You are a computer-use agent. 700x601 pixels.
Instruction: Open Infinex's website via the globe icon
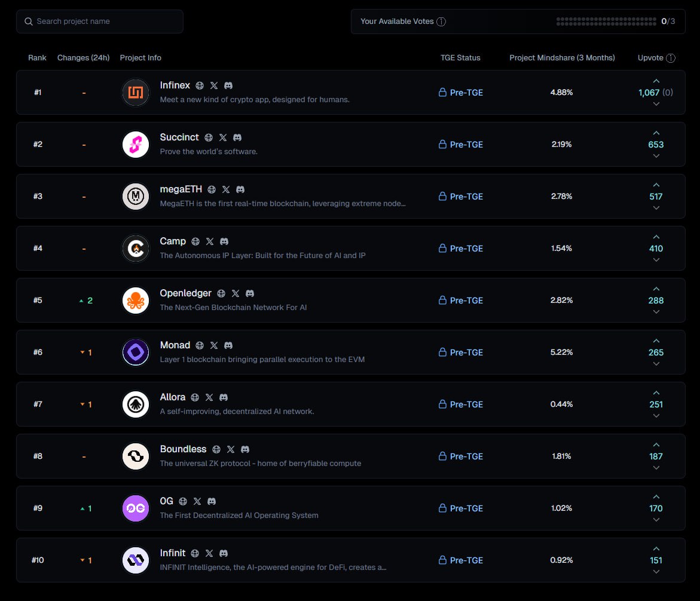[x=200, y=85]
